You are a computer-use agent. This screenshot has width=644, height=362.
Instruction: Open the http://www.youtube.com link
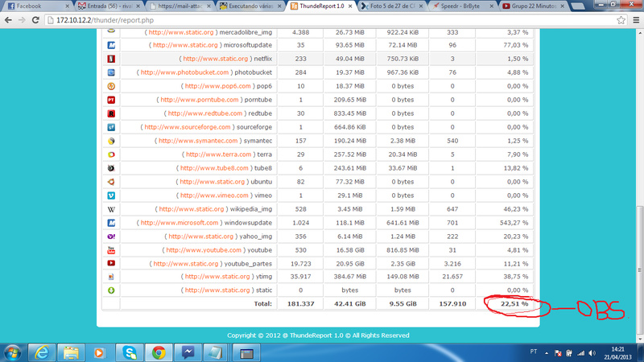pos(204,250)
